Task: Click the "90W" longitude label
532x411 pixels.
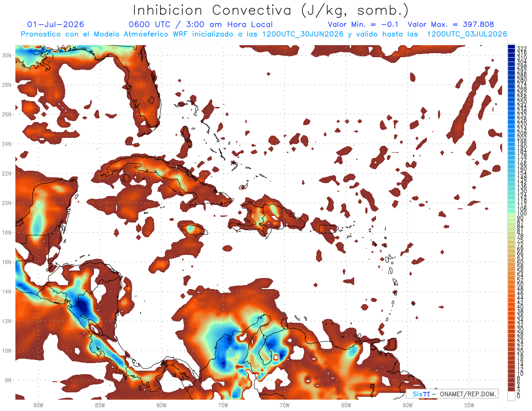Action: pyautogui.click(x=38, y=405)
